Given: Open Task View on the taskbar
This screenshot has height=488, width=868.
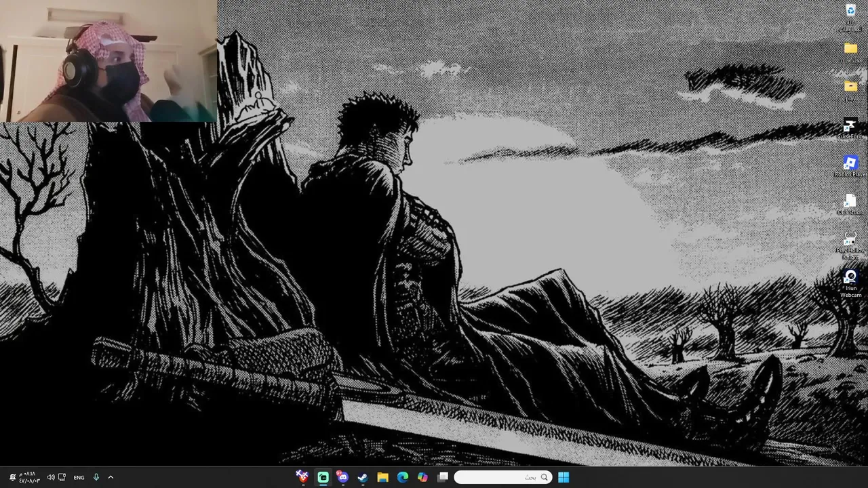Looking at the screenshot, I should tap(443, 477).
